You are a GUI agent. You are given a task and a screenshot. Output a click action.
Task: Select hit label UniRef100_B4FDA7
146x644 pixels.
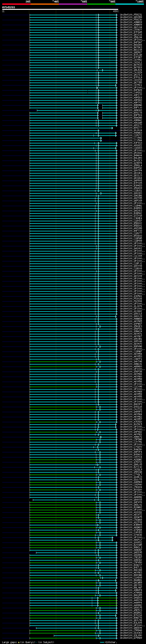[x=131, y=42]
